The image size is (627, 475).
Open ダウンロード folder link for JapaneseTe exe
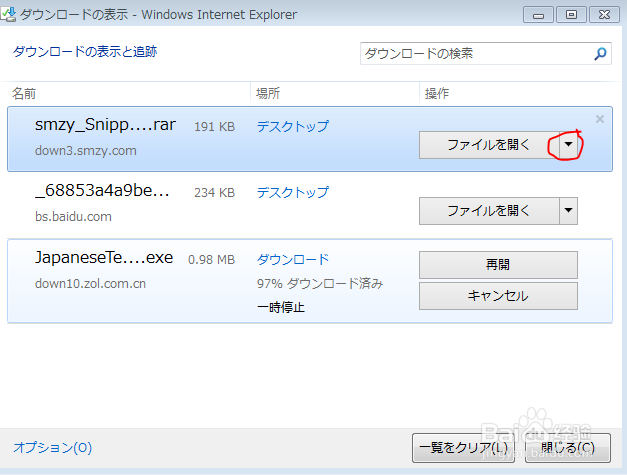tap(293, 259)
